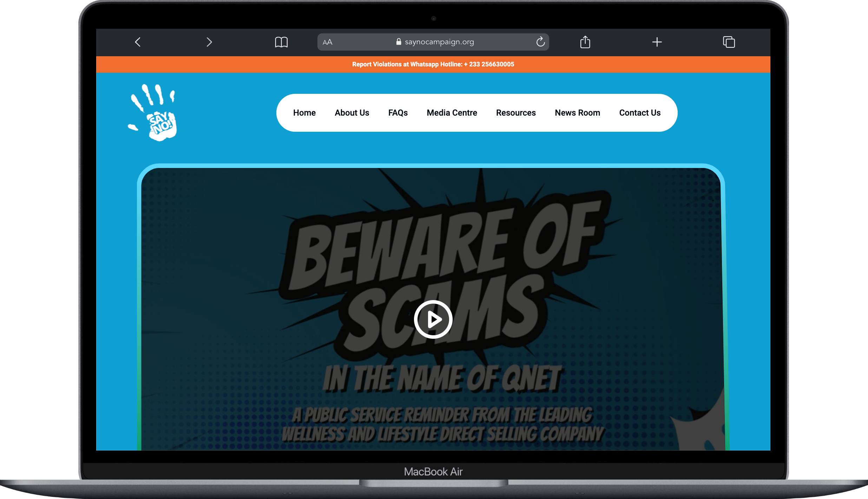This screenshot has height=499, width=868.
Task: Click the saynocampaign.org address field
Action: point(433,42)
